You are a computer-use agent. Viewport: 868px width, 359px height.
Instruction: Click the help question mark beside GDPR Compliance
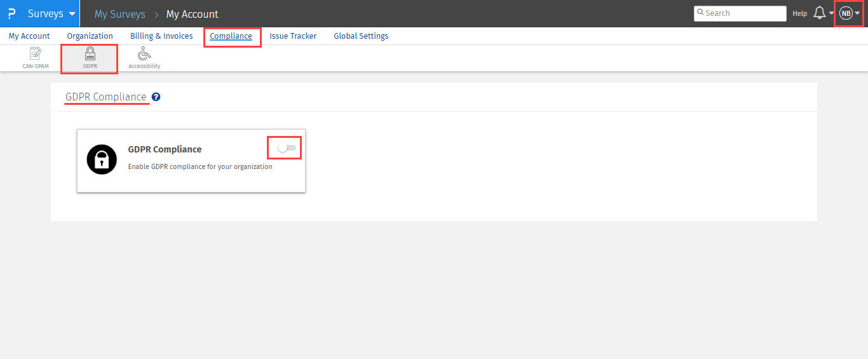click(x=156, y=97)
